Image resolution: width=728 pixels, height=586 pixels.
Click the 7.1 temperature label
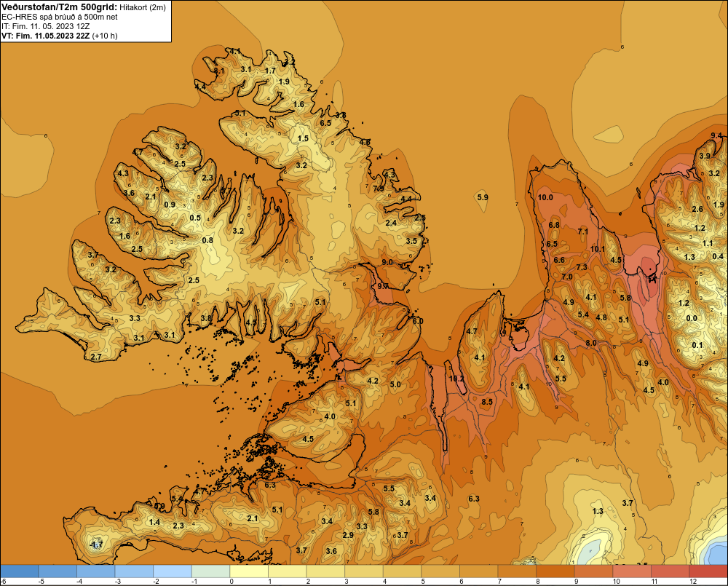coord(582,231)
